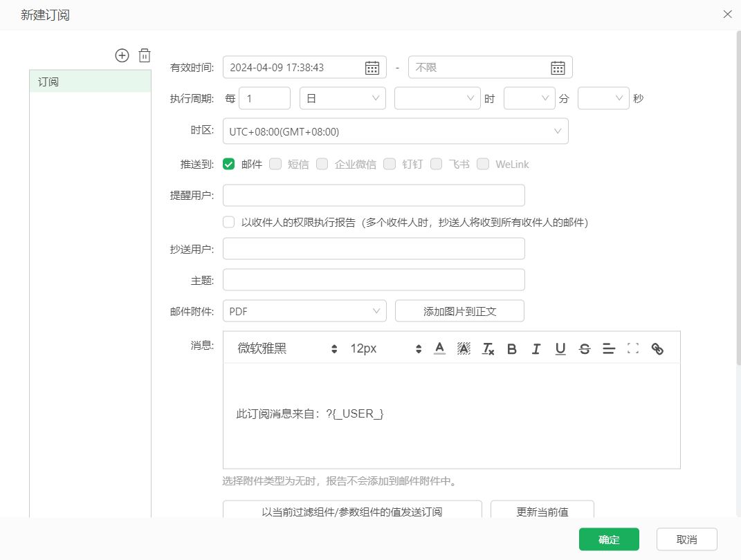Open the PDF attachment type dropdown
Image resolution: width=741 pixels, height=560 pixels.
pos(304,311)
